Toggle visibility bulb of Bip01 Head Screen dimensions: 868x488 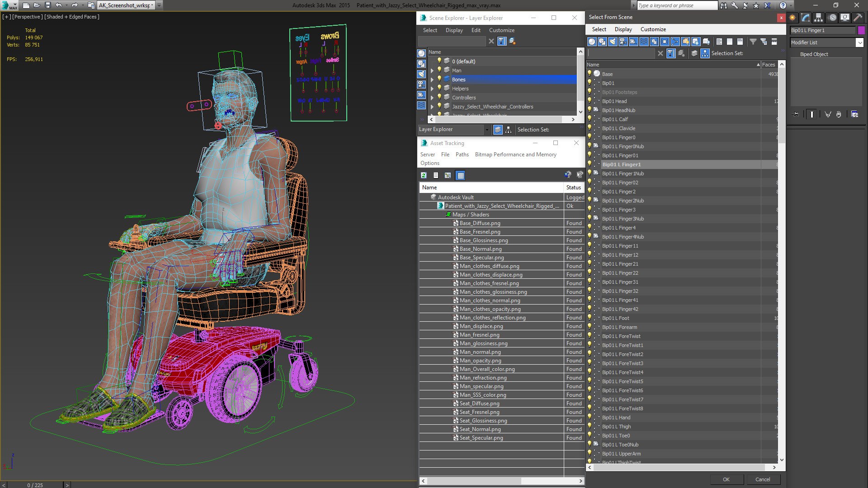tap(590, 101)
